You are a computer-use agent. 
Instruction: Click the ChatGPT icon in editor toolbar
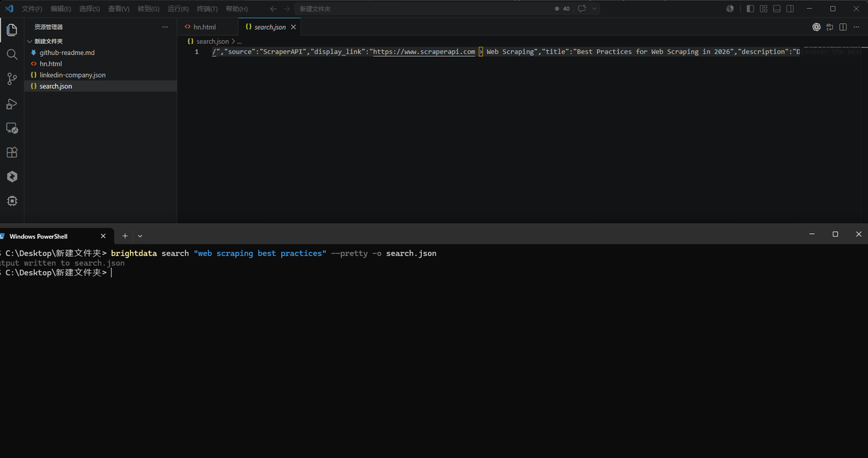tap(816, 27)
